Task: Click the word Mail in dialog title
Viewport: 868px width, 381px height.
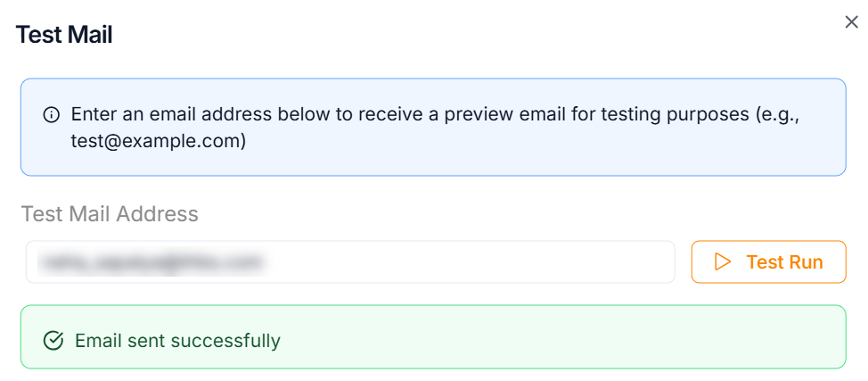Action: pyautogui.click(x=88, y=35)
